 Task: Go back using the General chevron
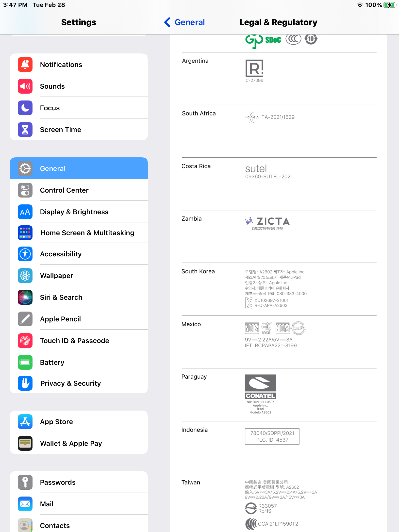point(184,22)
